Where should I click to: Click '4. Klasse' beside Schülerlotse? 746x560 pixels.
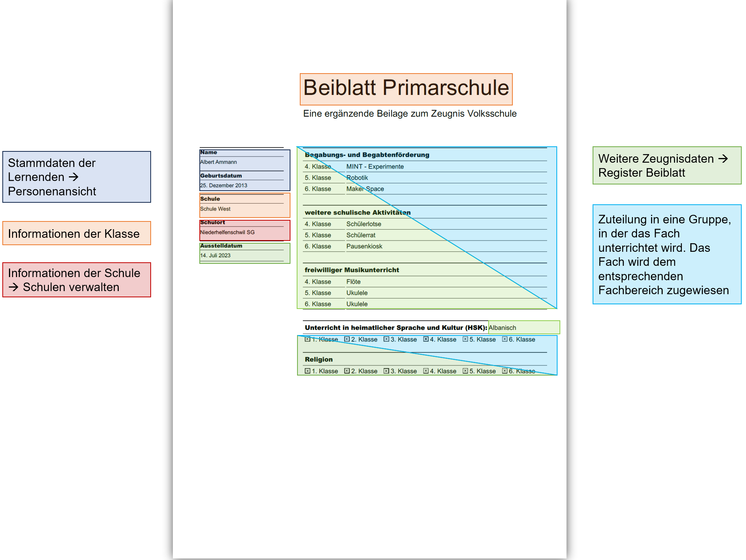click(318, 224)
